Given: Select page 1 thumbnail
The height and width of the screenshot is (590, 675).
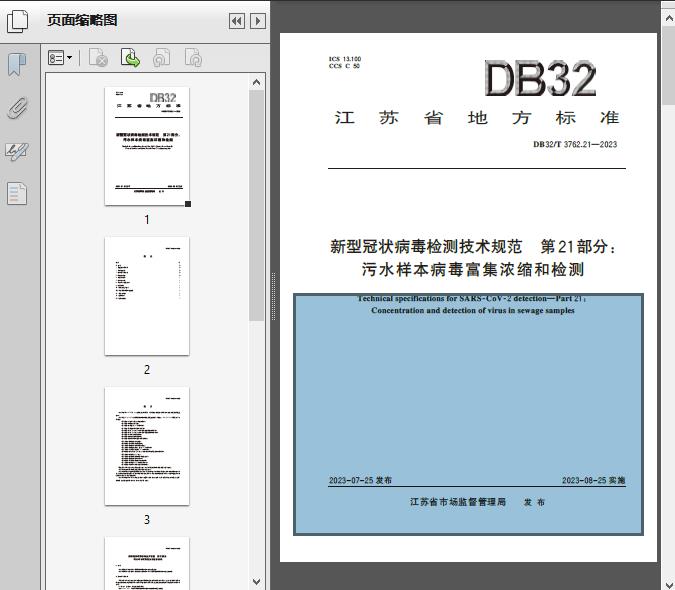Looking at the screenshot, I should [147, 146].
